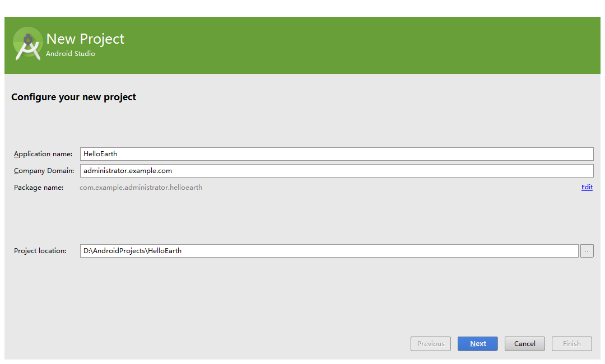Click the Cancel button
The image size is (605, 364).
pos(525,344)
